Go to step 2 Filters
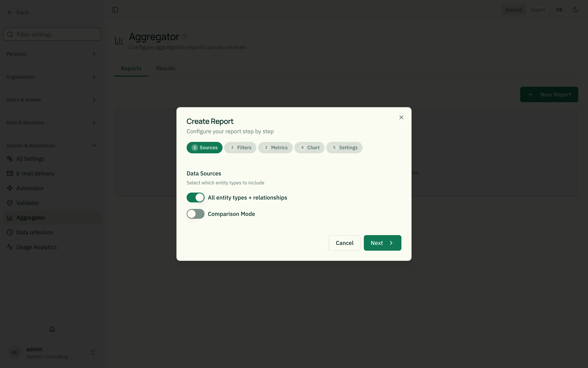 coord(240,147)
